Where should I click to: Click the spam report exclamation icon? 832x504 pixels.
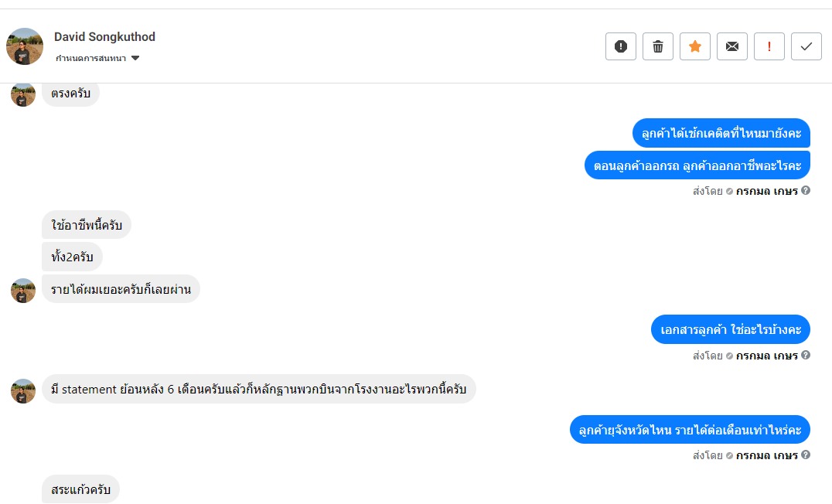point(621,46)
